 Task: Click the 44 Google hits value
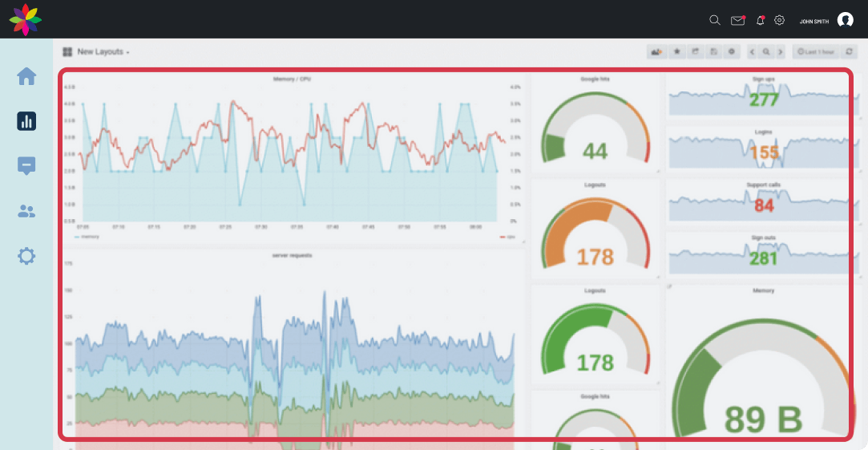[595, 152]
